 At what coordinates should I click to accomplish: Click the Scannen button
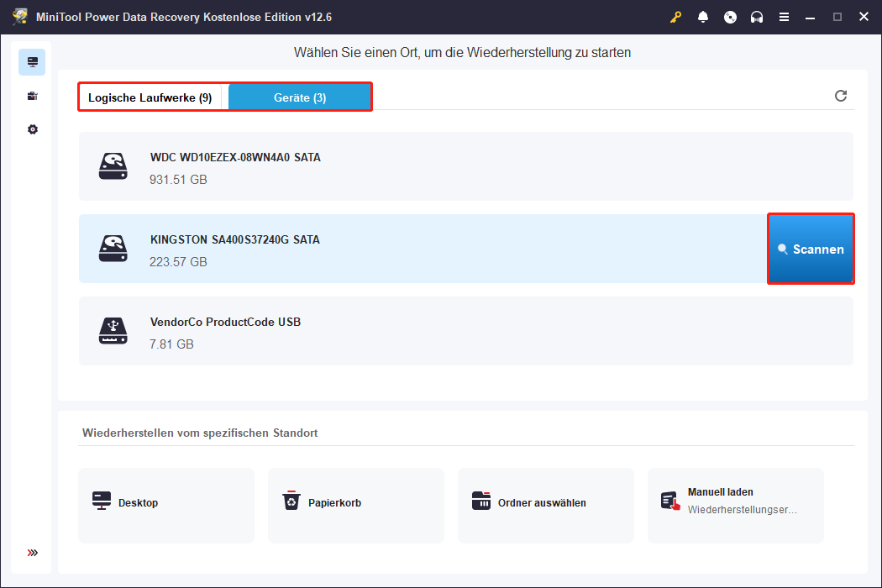(x=811, y=249)
